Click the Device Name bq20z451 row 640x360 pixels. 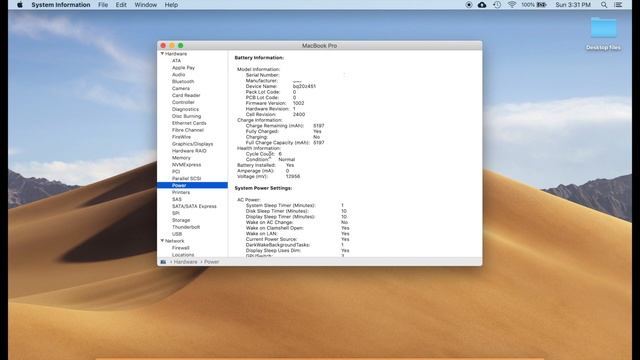280,87
